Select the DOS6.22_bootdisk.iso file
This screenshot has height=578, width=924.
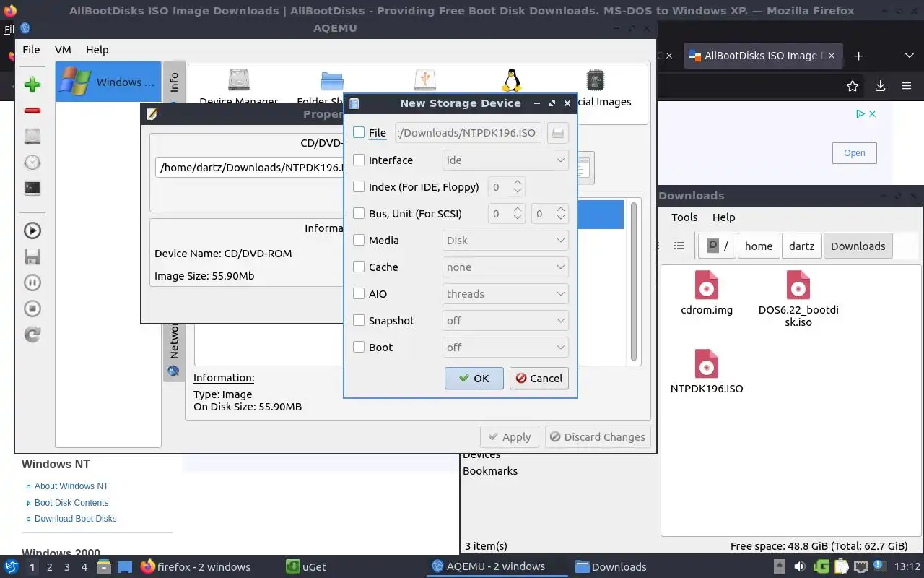click(x=798, y=299)
